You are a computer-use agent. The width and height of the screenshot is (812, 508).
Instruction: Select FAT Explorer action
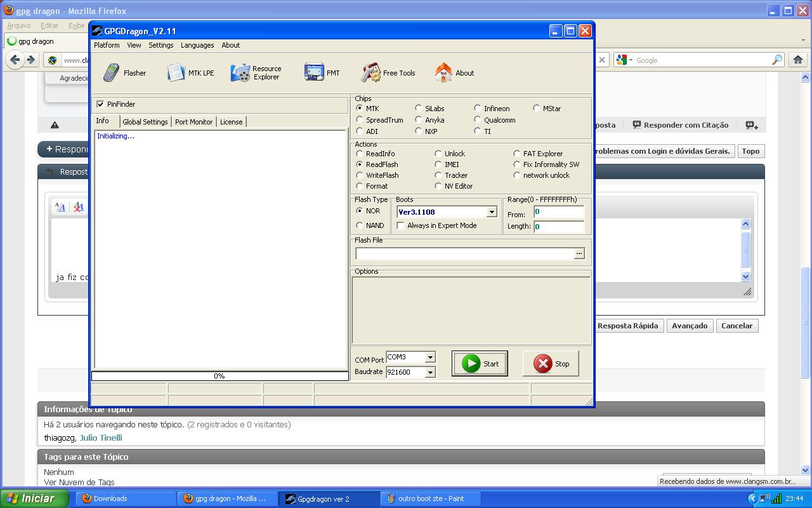pyautogui.click(x=517, y=154)
